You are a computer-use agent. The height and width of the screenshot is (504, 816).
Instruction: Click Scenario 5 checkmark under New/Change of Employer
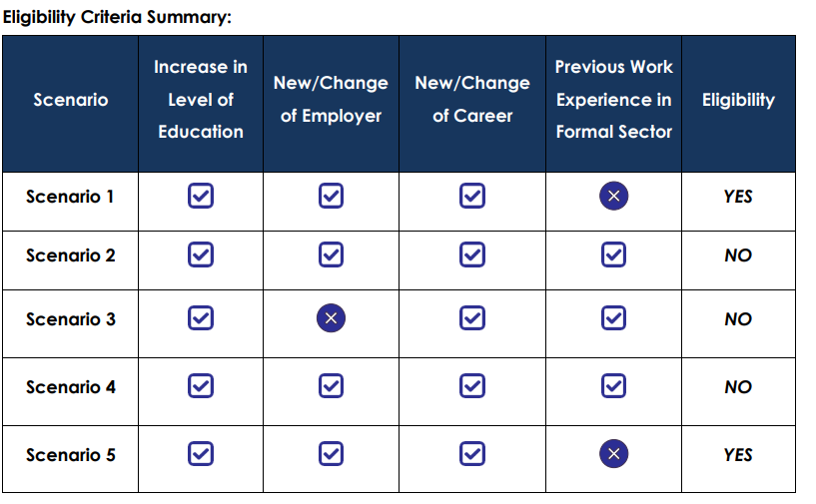[331, 453]
